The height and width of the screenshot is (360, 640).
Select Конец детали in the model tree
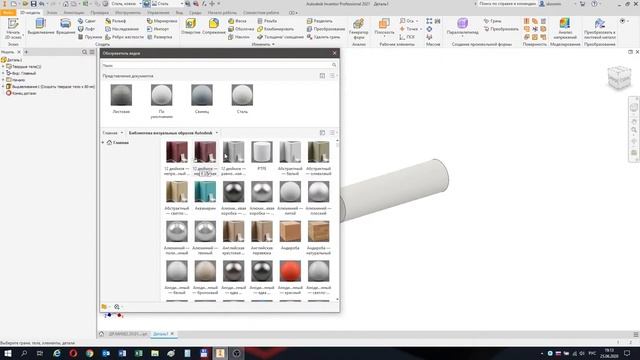pos(21,93)
